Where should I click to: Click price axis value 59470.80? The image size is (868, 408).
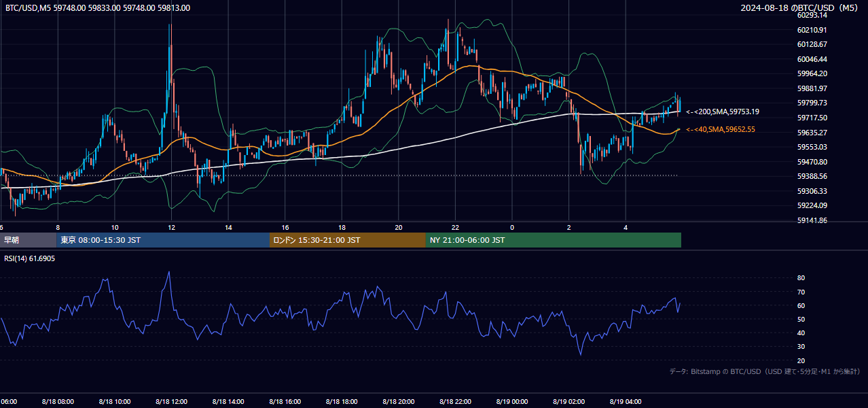click(812, 162)
